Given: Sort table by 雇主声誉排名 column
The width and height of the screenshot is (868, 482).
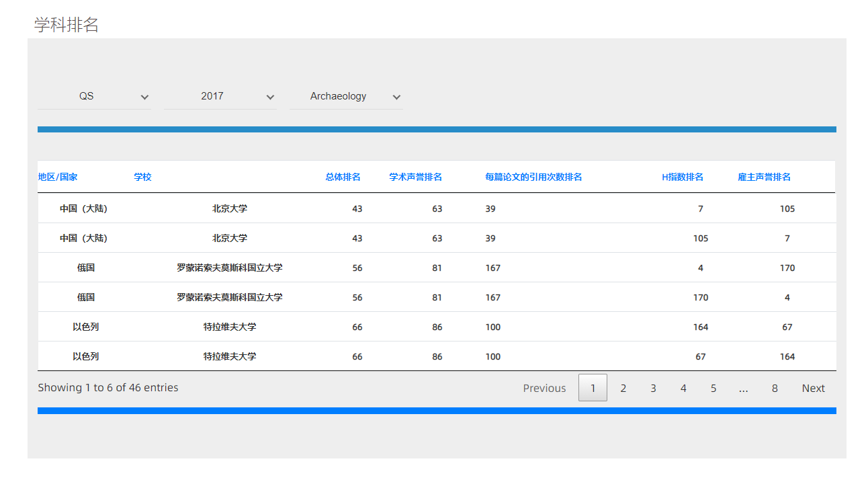Looking at the screenshot, I should pos(764,177).
